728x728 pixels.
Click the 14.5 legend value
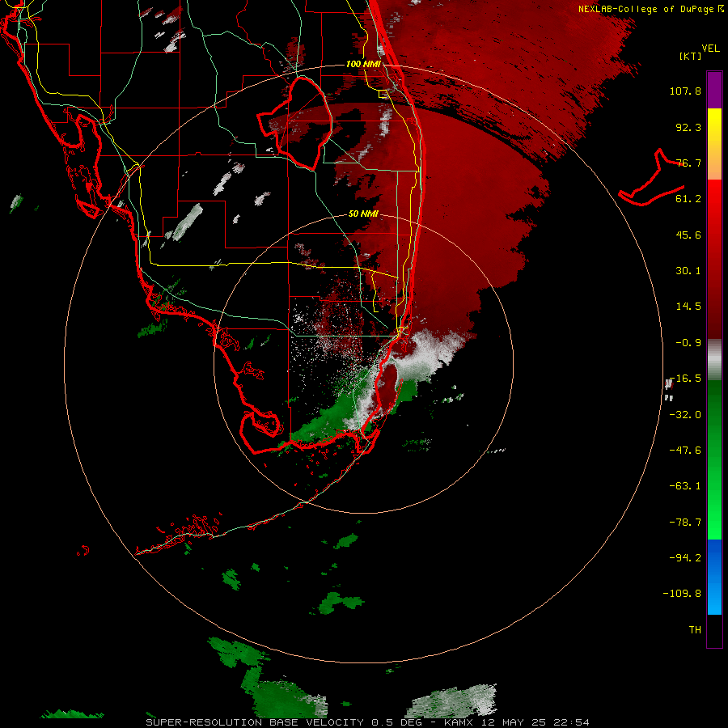pyautogui.click(x=688, y=307)
